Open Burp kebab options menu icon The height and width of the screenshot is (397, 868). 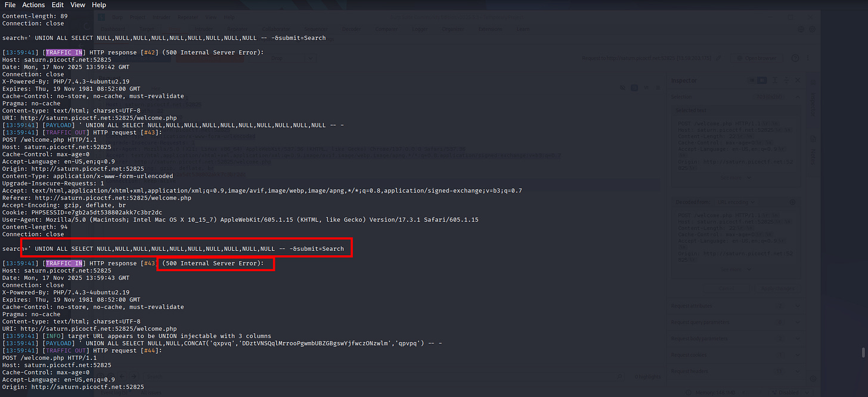807,58
